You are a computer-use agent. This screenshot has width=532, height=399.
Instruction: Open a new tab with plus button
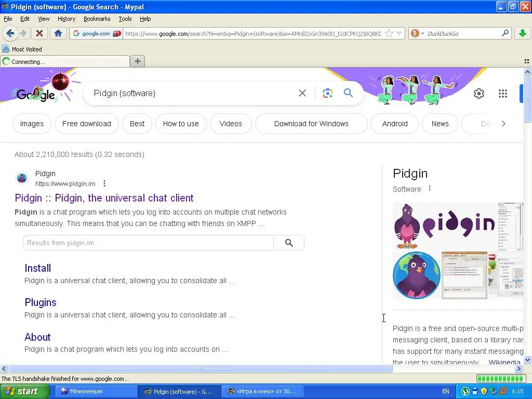click(137, 61)
